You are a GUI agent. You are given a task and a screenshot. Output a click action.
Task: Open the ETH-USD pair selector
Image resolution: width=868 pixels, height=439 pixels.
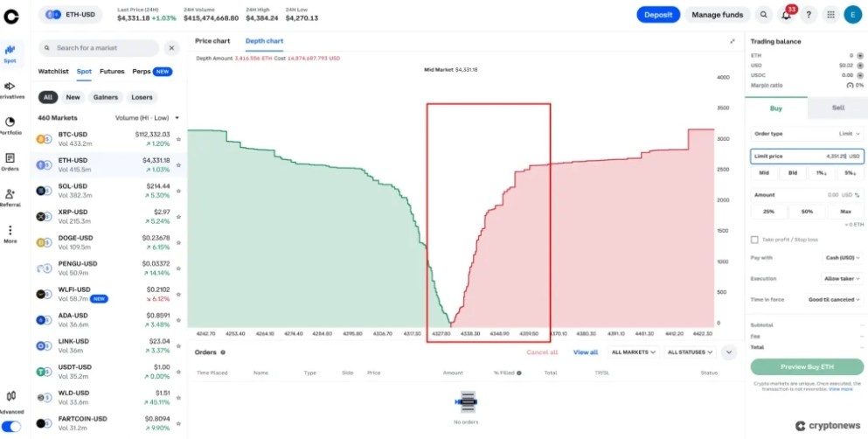click(x=70, y=15)
